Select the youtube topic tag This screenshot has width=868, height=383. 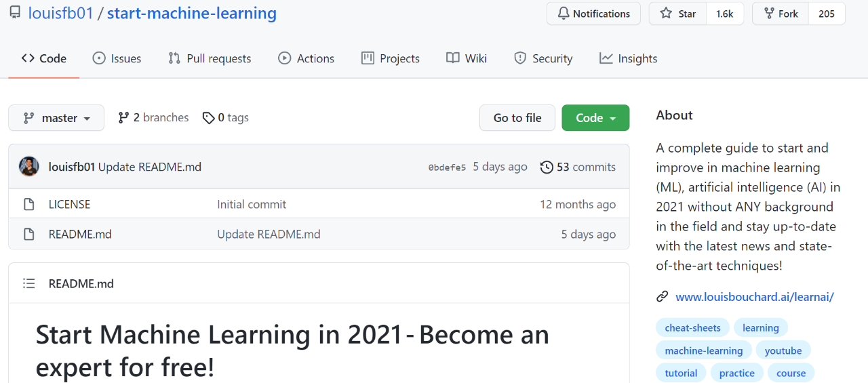point(783,350)
